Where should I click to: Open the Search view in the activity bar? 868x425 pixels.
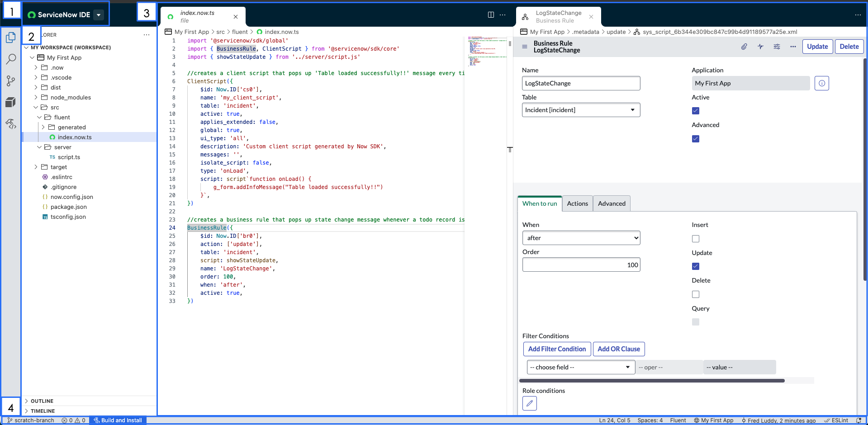point(11,59)
